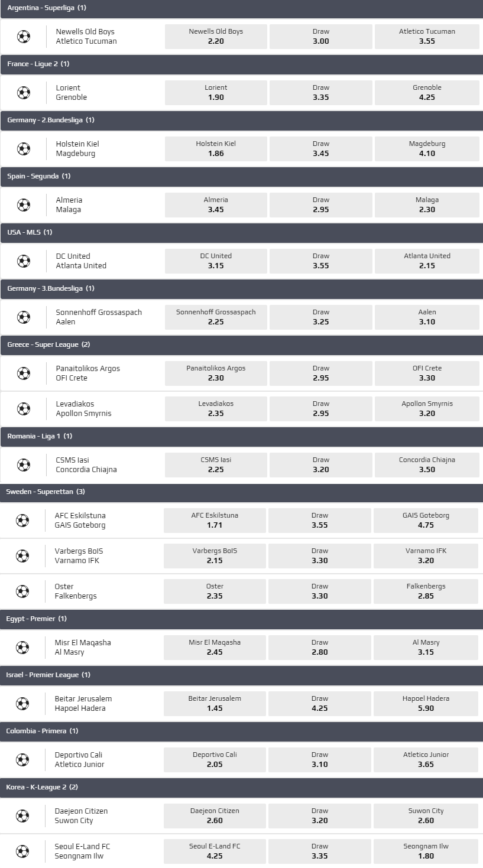This screenshot has width=483, height=868.
Task: Click soccer ball icon next to Lorient vs Grenoble
Action: click(24, 93)
